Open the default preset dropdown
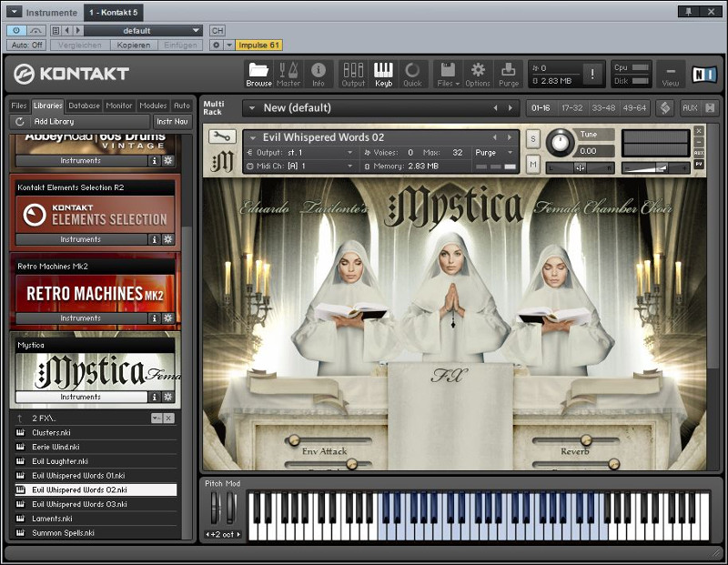Image resolution: width=728 pixels, height=565 pixels. click(x=144, y=31)
